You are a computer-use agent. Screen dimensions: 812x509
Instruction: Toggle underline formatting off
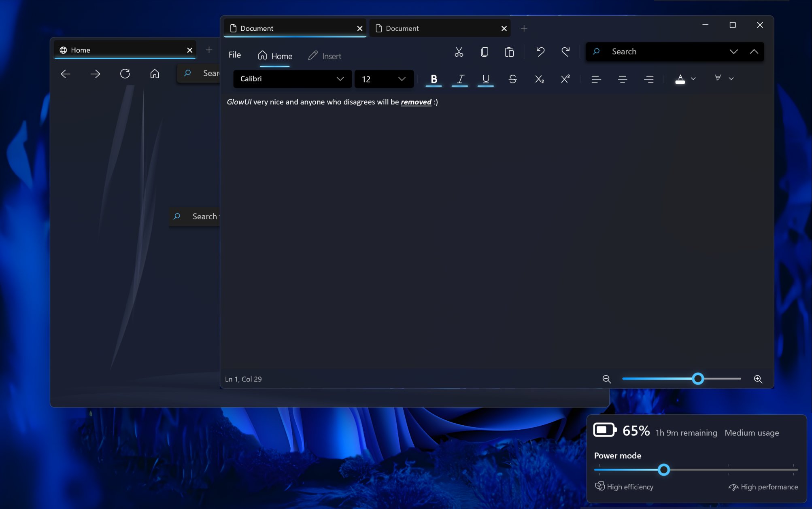[485, 79]
